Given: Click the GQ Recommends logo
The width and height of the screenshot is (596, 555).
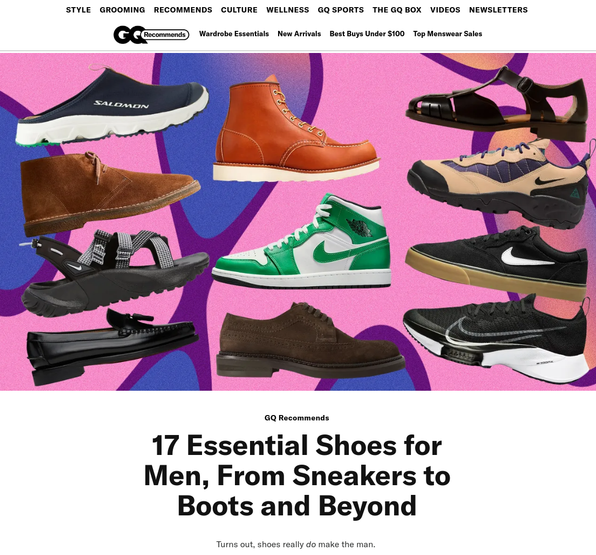Looking at the screenshot, I should [151, 35].
